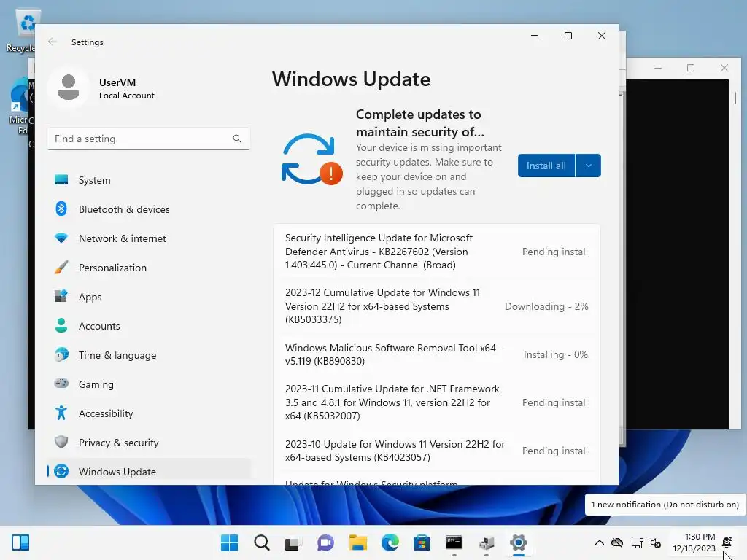Click the muted volume tray icon
The height and width of the screenshot is (560, 747).
pyautogui.click(x=656, y=542)
